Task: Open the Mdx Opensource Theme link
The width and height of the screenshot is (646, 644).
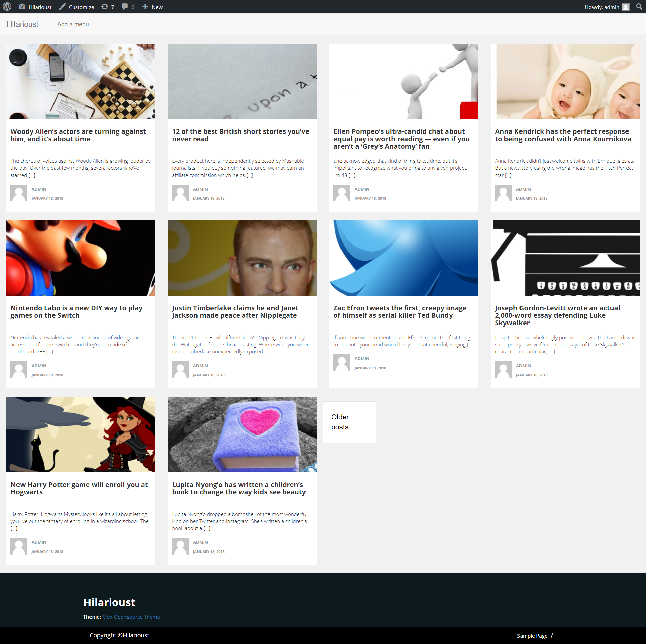Action: coord(131,617)
